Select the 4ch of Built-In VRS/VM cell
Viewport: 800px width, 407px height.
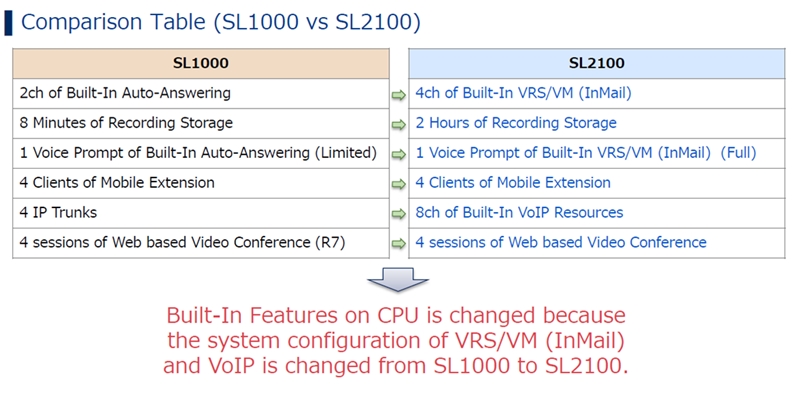[x=597, y=93]
